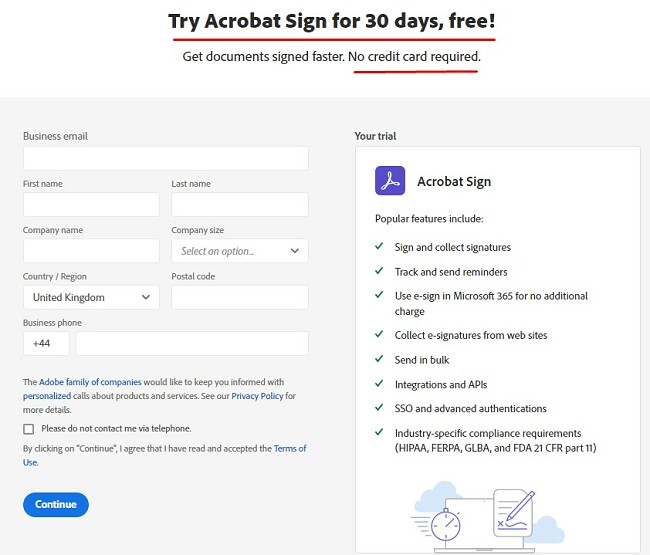This screenshot has width=650, height=555.
Task: Click the checkmark beside SSO and advanced authentications
Action: click(379, 408)
